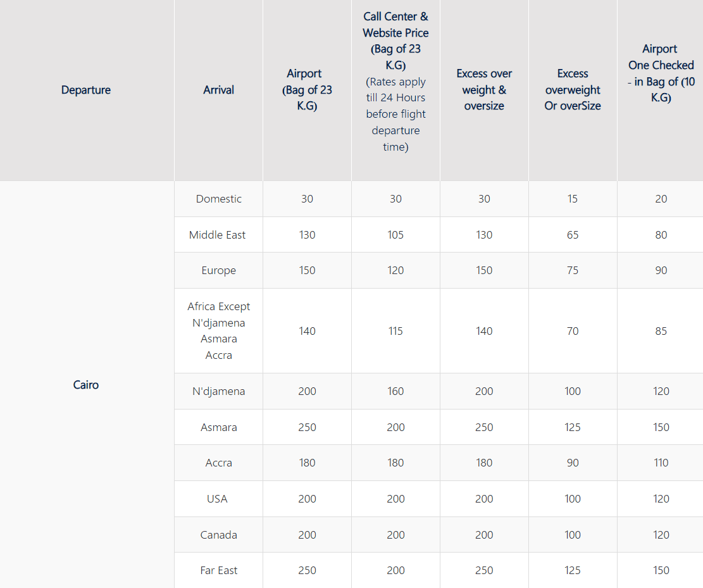Select the Middle East arrival cell
The height and width of the screenshot is (588, 703).
point(218,235)
